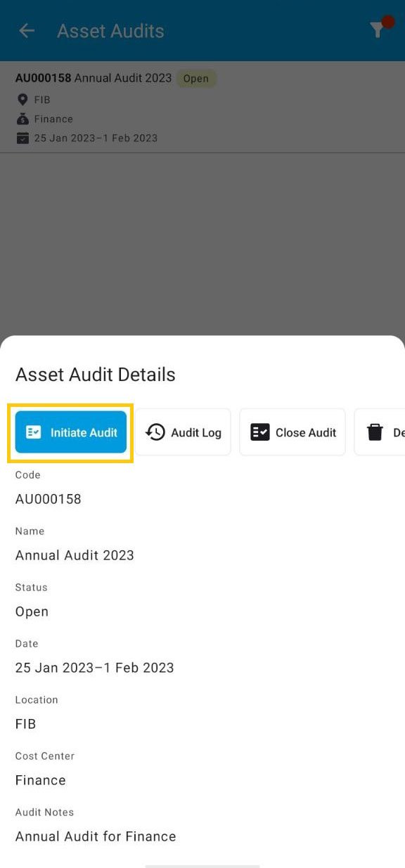Image resolution: width=405 pixels, height=868 pixels.
Task: Tap the Code value AU000158 in details
Action: tap(47, 499)
